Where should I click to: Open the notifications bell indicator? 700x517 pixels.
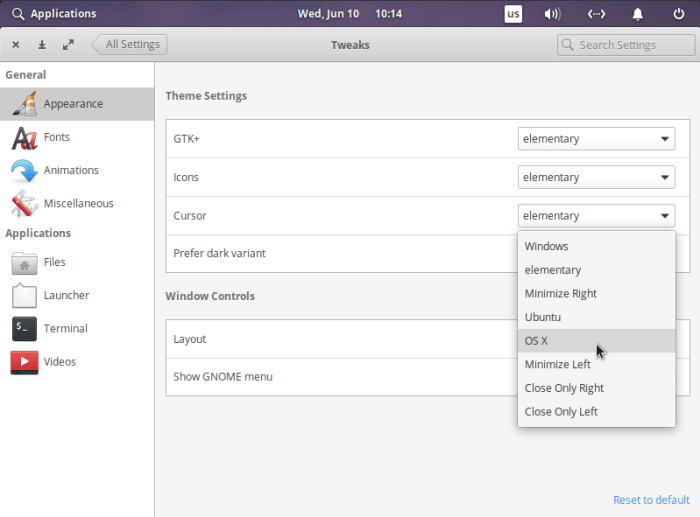(638, 14)
